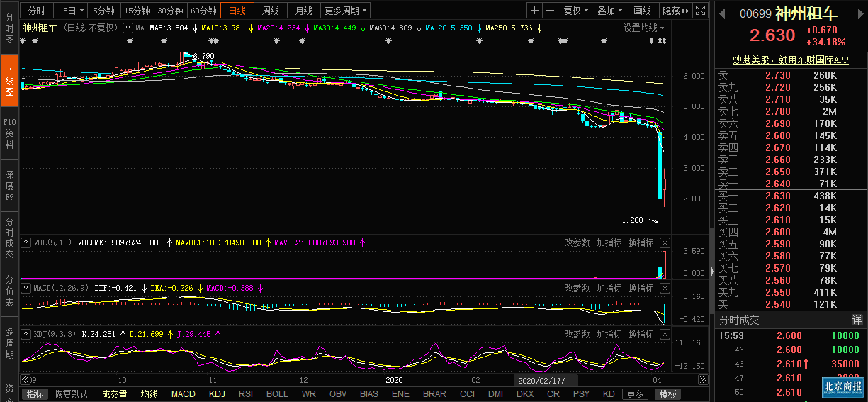Image resolution: width=868 pixels, height=402 pixels.
Task: Switch to the 5分钟 period
Action: pos(103,11)
